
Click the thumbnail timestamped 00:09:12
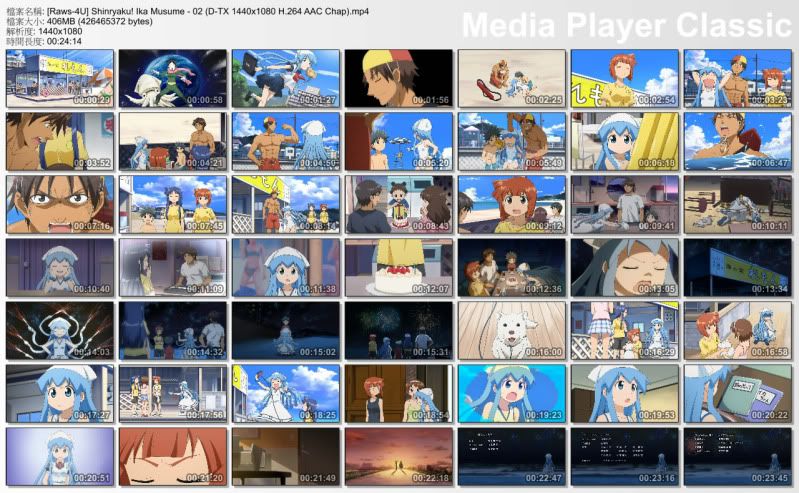512,204
